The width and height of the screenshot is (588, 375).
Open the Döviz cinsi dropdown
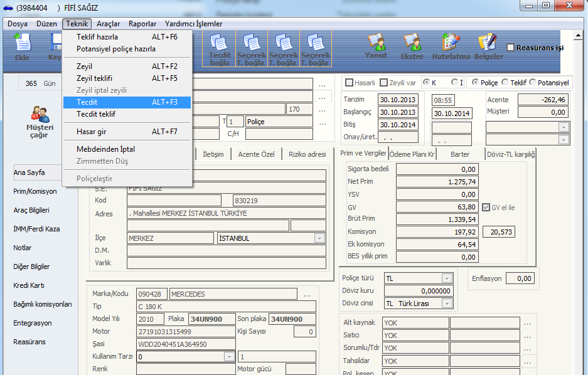click(447, 304)
